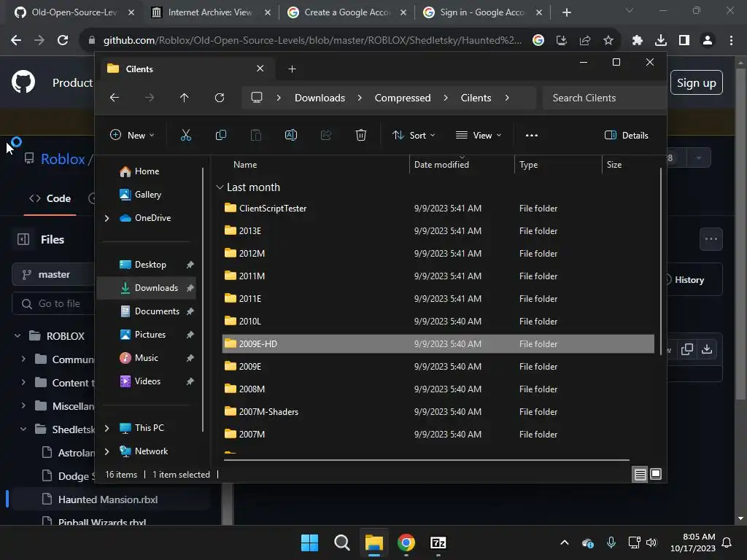The width and height of the screenshot is (747, 560).
Task: Click Compressed in the breadcrumb path
Action: click(x=403, y=98)
